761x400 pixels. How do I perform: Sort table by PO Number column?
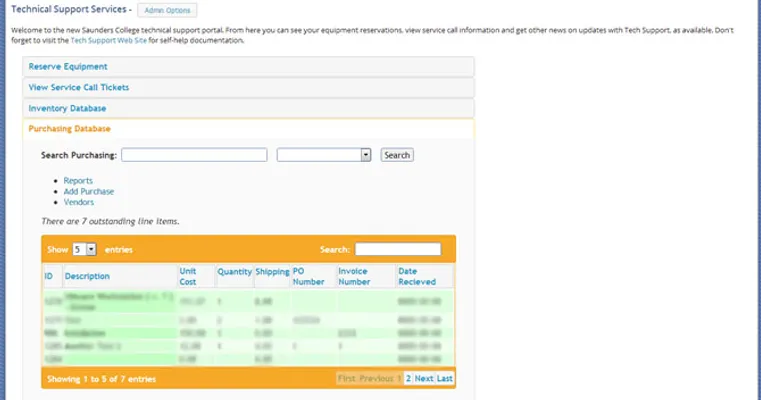306,276
